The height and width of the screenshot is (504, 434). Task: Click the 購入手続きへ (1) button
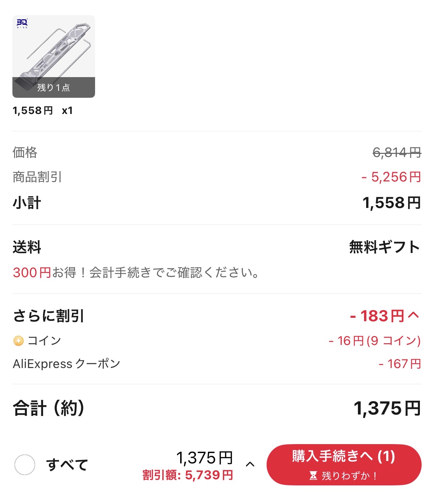tap(344, 465)
